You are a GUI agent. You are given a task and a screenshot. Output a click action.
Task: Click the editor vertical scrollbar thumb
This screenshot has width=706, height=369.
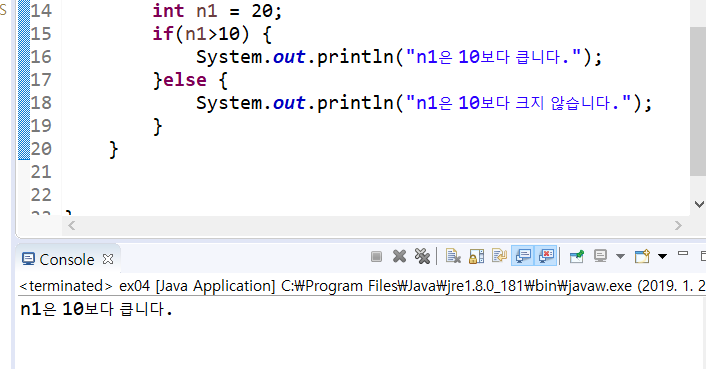697,101
